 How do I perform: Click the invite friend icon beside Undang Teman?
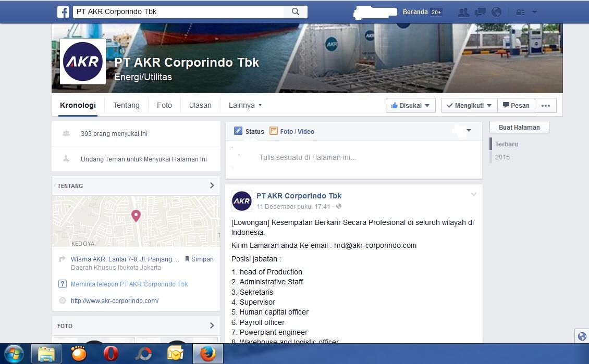pyautogui.click(x=66, y=159)
